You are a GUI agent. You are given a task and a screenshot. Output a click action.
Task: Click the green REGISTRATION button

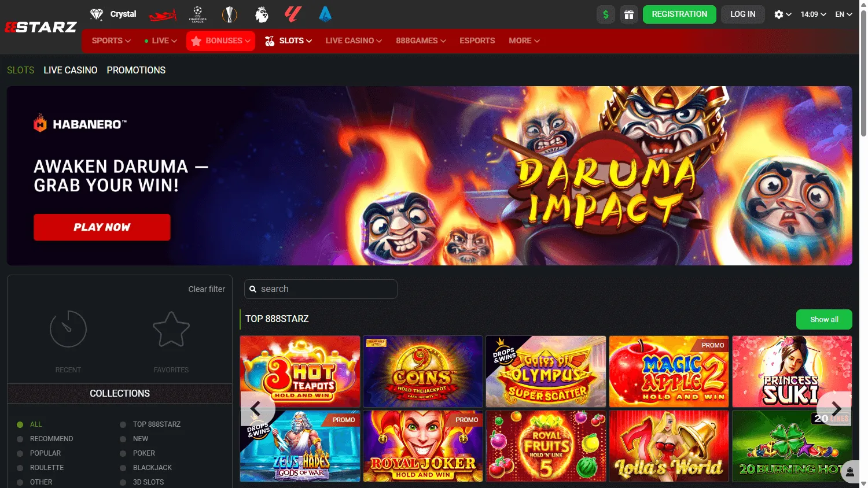(x=679, y=14)
